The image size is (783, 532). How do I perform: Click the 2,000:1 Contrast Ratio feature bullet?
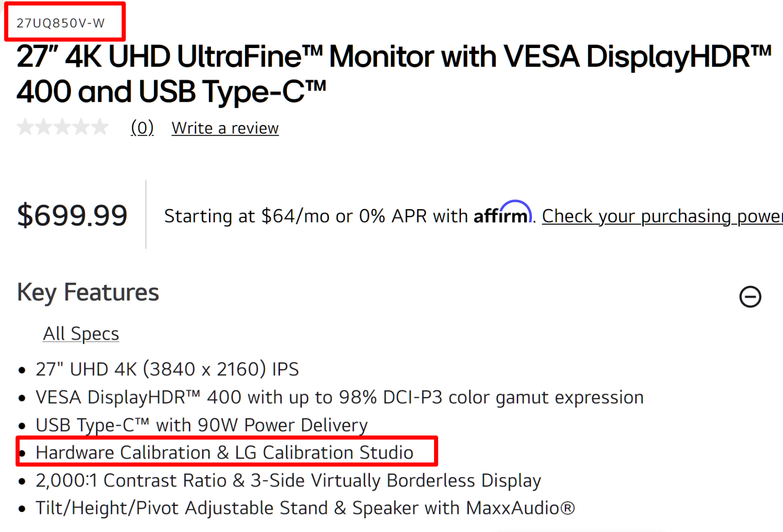click(288, 481)
